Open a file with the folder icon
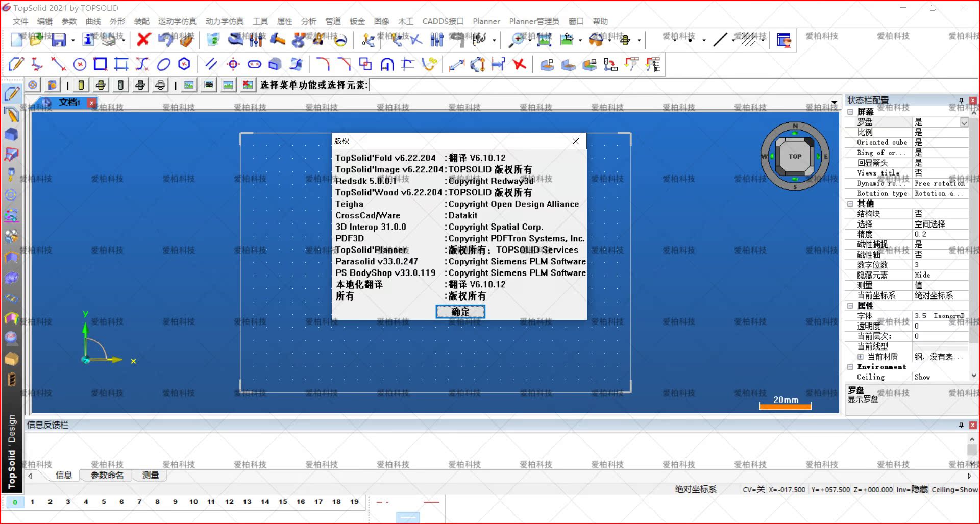This screenshot has width=980, height=524. [x=36, y=39]
